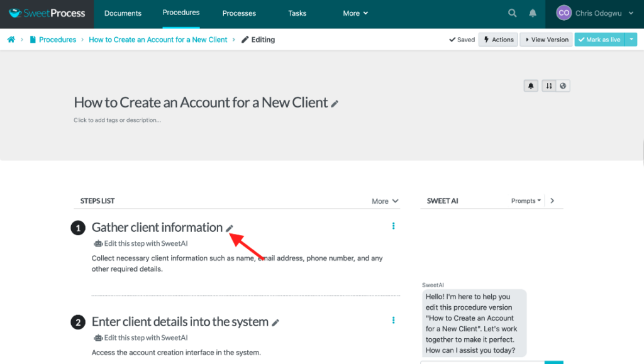Edit the procedure title pencil icon
644x364 pixels.
(x=335, y=103)
